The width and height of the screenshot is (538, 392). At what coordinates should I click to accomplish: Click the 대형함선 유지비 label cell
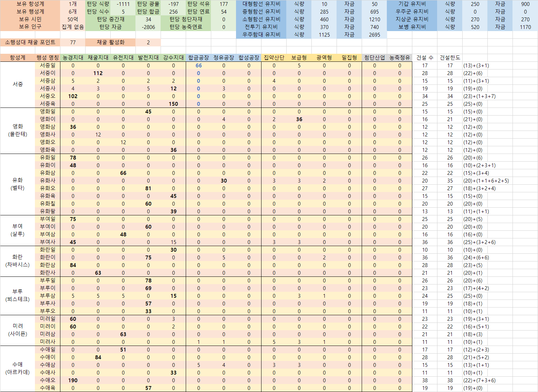[261, 4]
